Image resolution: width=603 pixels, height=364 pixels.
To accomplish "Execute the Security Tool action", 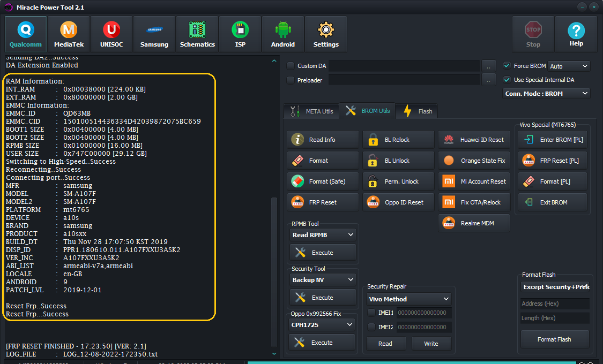I will click(x=323, y=298).
